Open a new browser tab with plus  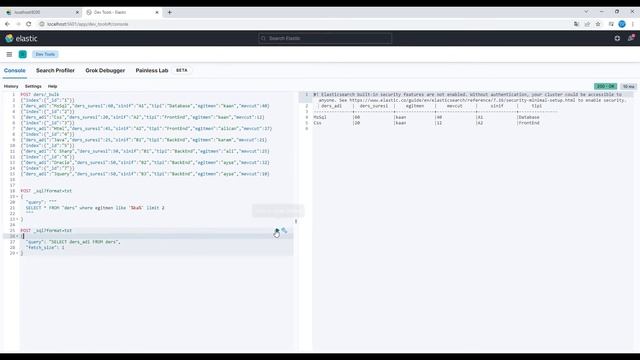[169, 12]
